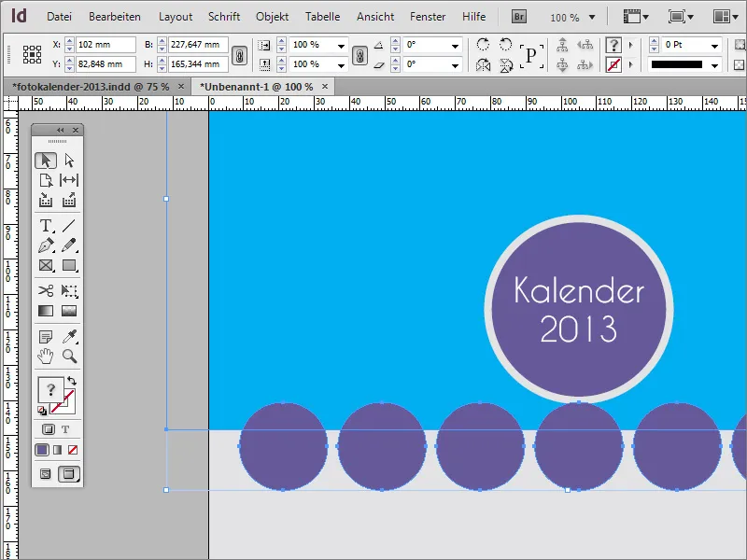
Task: Open the Objekt menu
Action: tap(272, 17)
